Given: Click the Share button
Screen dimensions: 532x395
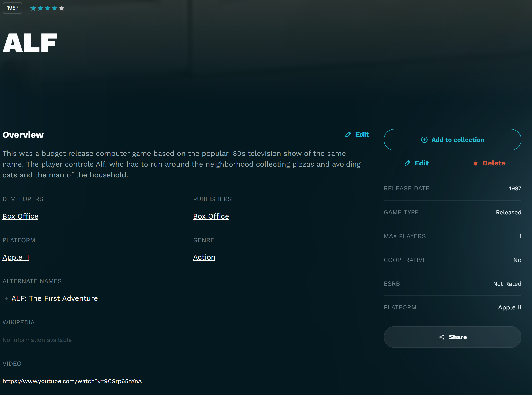Looking at the screenshot, I should tap(452, 337).
